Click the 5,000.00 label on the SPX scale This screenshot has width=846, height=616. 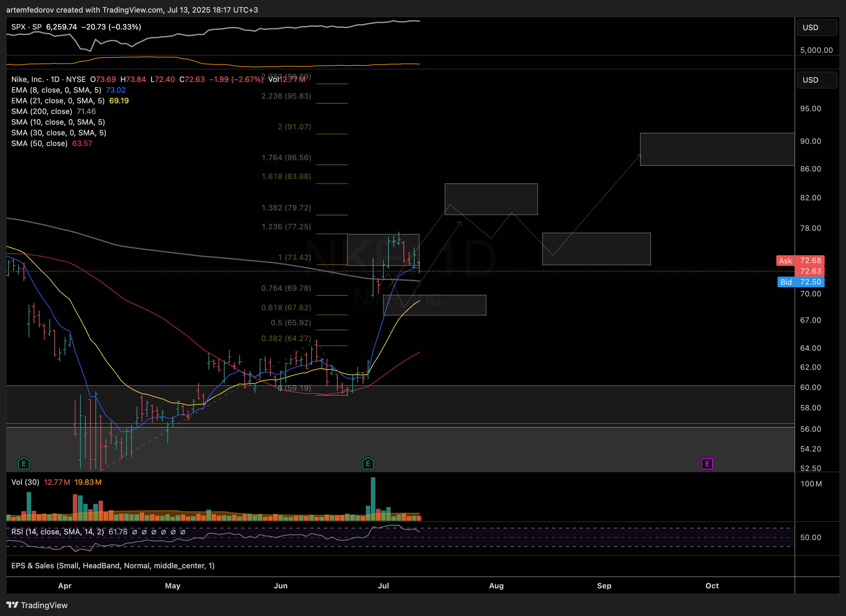click(816, 50)
